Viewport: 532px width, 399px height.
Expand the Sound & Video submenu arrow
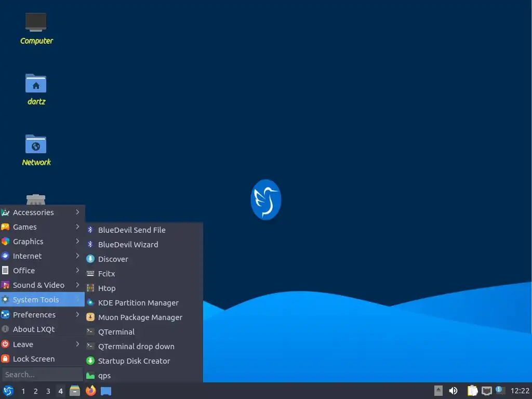pyautogui.click(x=77, y=285)
